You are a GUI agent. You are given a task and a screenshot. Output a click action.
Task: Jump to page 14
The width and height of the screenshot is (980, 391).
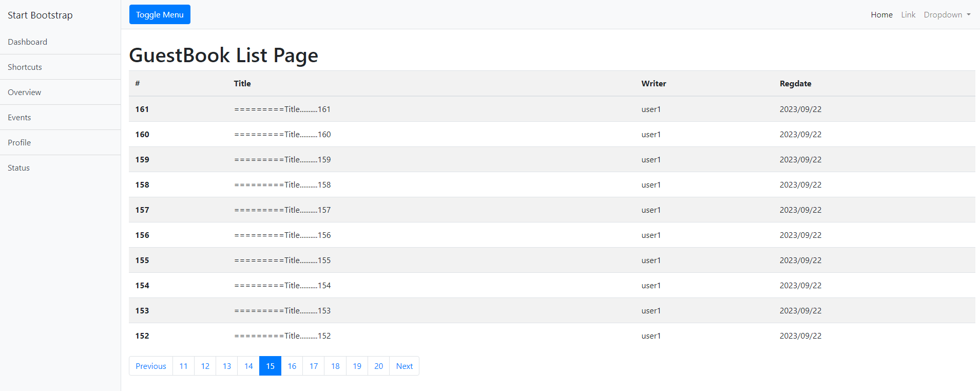coord(248,366)
